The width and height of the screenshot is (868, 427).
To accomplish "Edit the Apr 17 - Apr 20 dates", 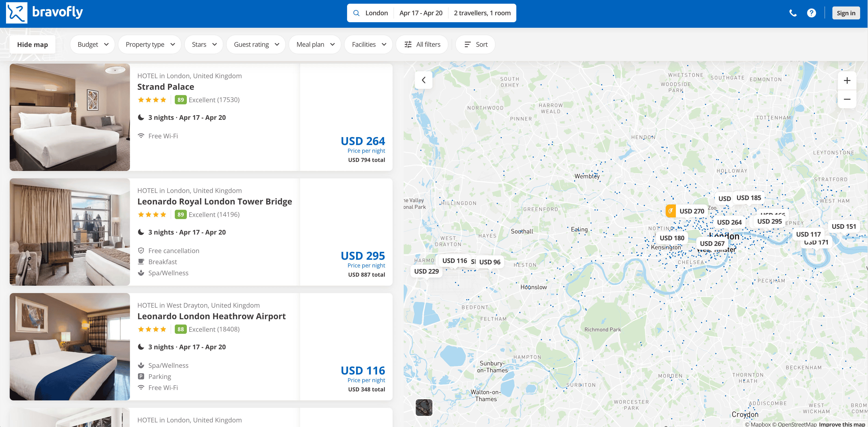I will [x=421, y=13].
